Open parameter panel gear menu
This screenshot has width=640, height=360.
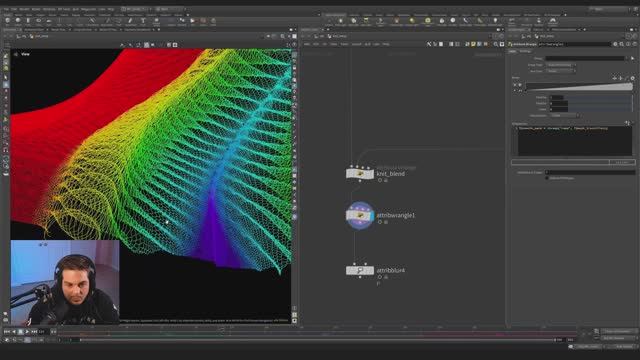[x=615, y=44]
